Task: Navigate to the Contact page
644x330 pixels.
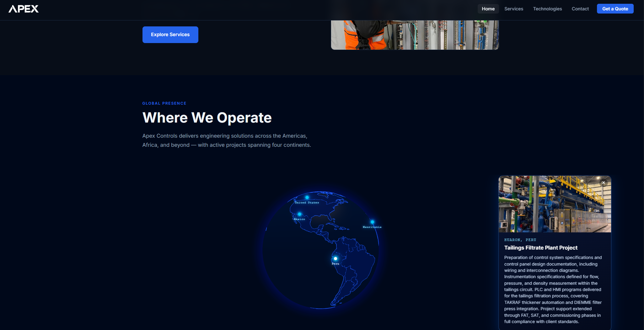Action: [580, 9]
